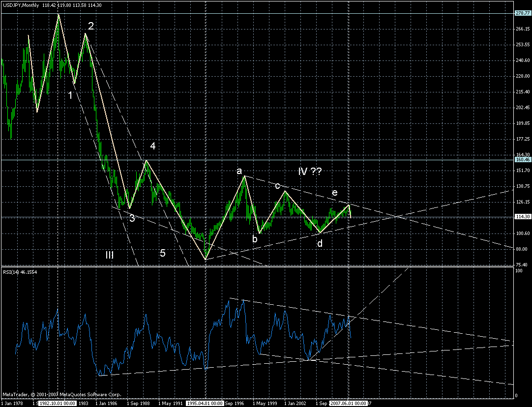Click the 100.60 price scale value

click(523, 233)
